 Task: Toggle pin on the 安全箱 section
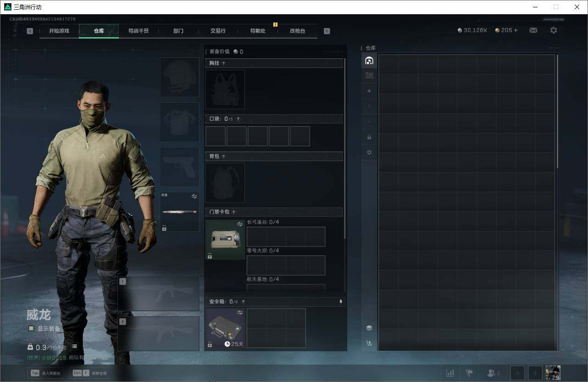tap(340, 302)
